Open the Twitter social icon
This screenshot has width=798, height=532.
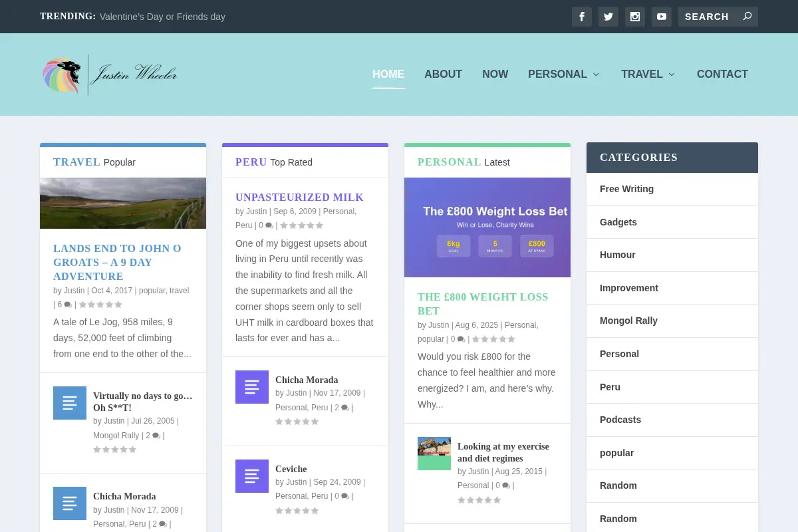tap(608, 17)
